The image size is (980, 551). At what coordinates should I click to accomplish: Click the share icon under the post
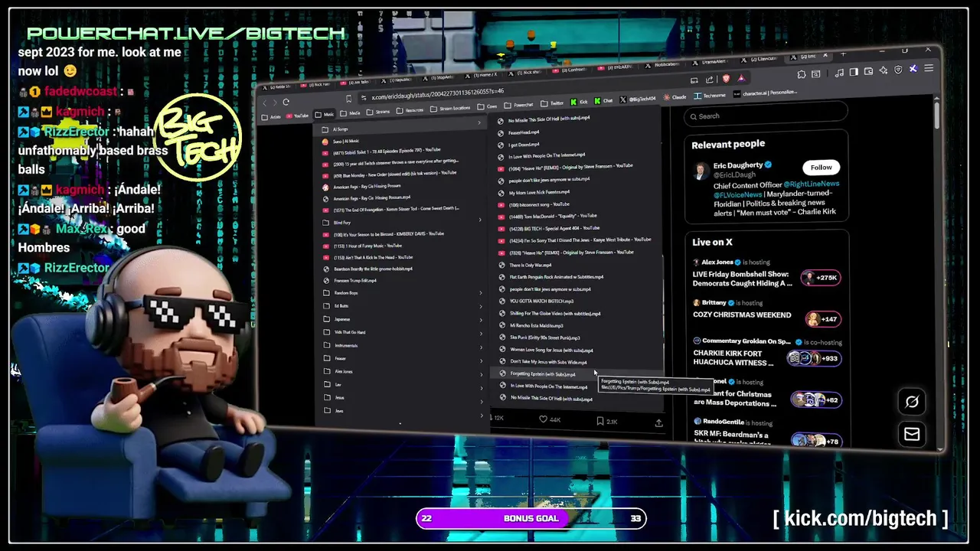click(658, 422)
